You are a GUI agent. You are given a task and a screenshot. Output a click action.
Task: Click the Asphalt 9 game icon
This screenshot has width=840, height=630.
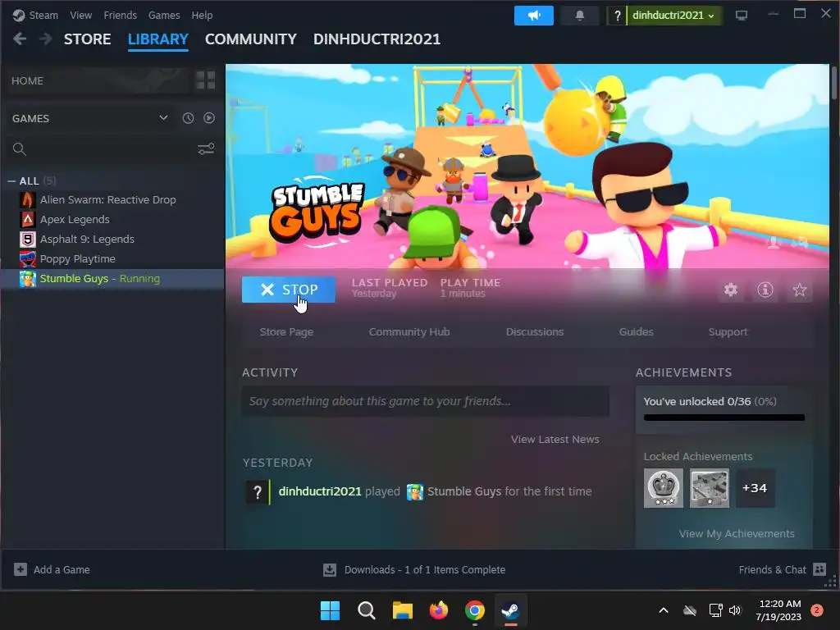(x=28, y=240)
